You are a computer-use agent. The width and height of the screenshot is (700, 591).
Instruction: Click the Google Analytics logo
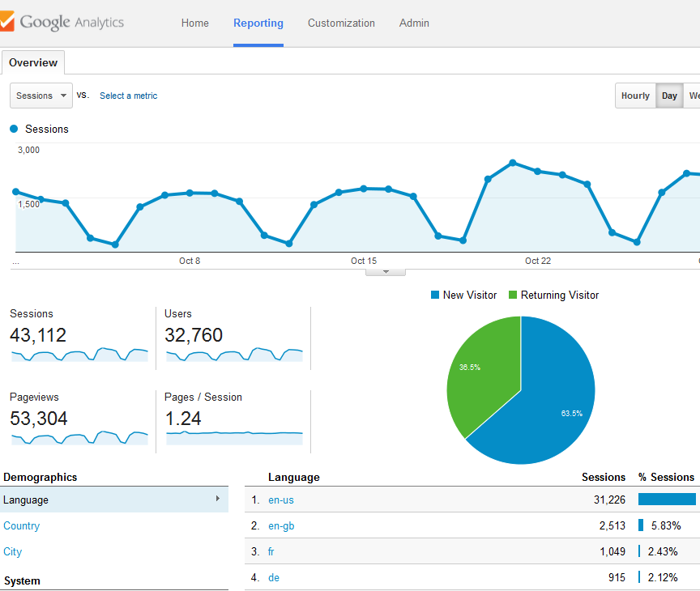[x=63, y=23]
